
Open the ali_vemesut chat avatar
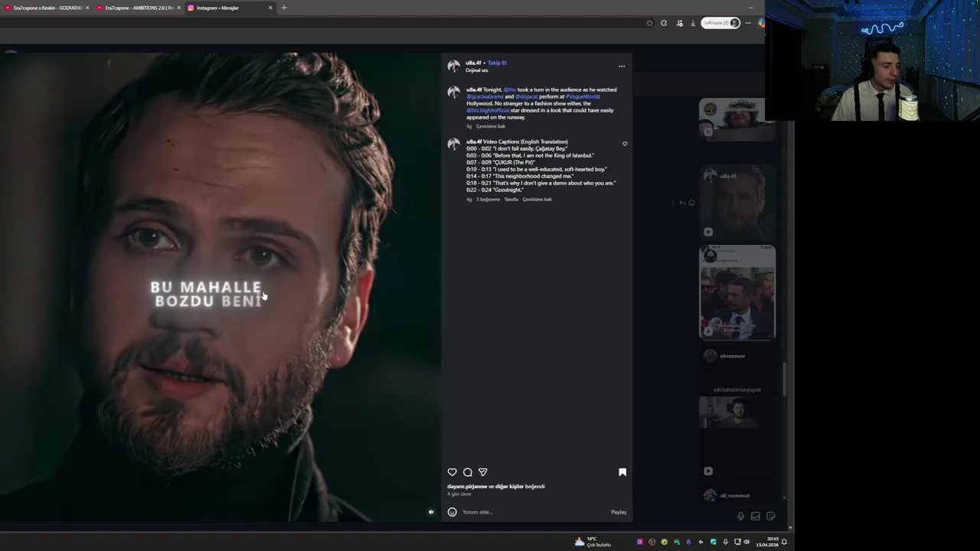710,495
